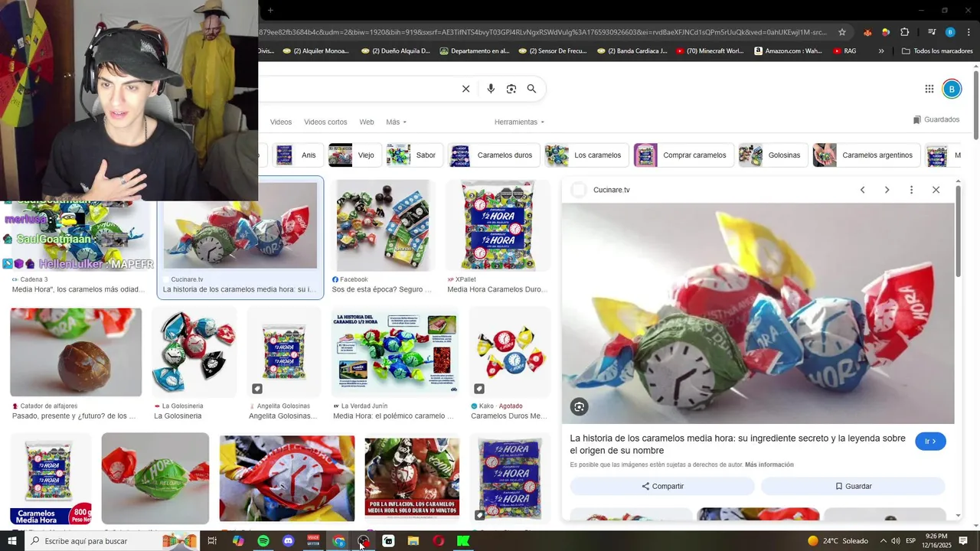Viewport: 980px width, 551px height.
Task: Open Todos los marcadores folder
Action: [x=937, y=51]
